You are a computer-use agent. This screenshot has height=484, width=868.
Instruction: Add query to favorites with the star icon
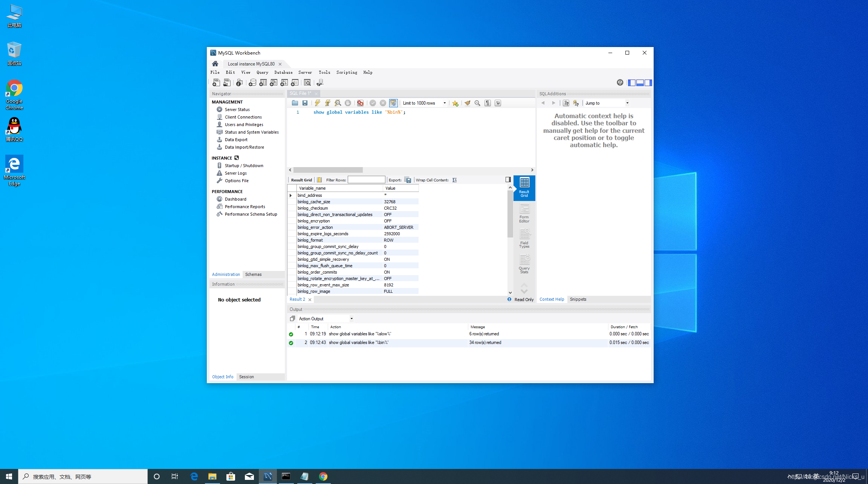tap(455, 103)
